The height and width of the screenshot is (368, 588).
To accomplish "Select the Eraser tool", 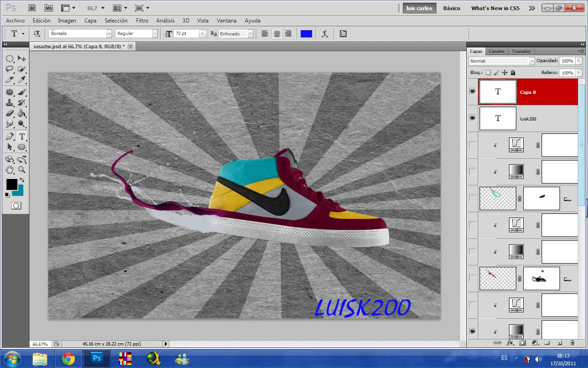I will coord(10,113).
